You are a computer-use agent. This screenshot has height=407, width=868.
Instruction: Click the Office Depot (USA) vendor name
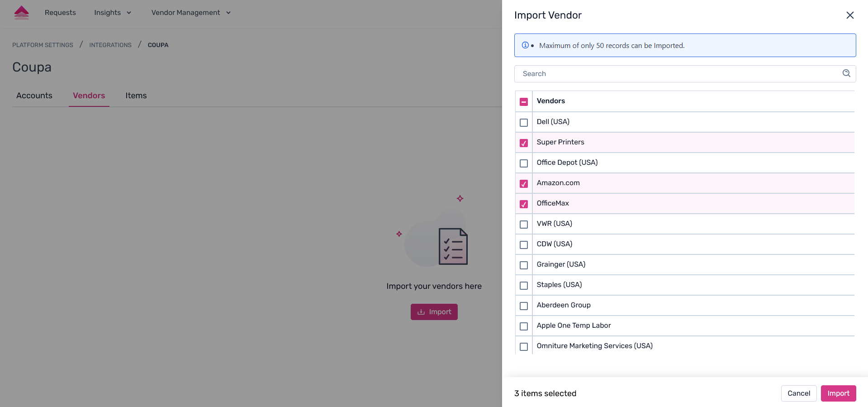click(x=567, y=163)
